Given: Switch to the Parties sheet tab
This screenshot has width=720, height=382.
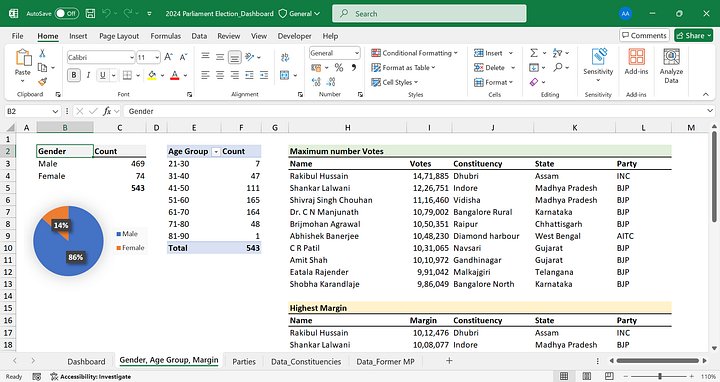Looking at the screenshot, I should point(244,361).
